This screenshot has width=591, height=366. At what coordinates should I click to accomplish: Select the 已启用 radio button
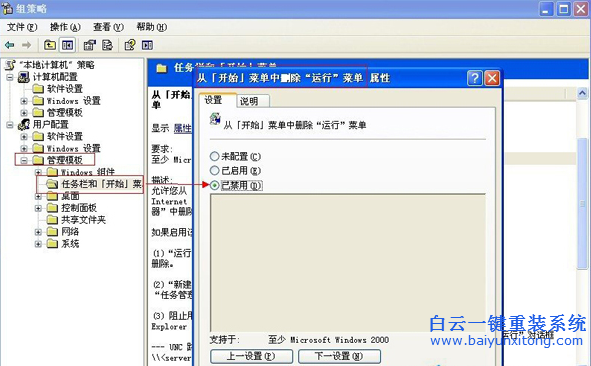(x=214, y=171)
